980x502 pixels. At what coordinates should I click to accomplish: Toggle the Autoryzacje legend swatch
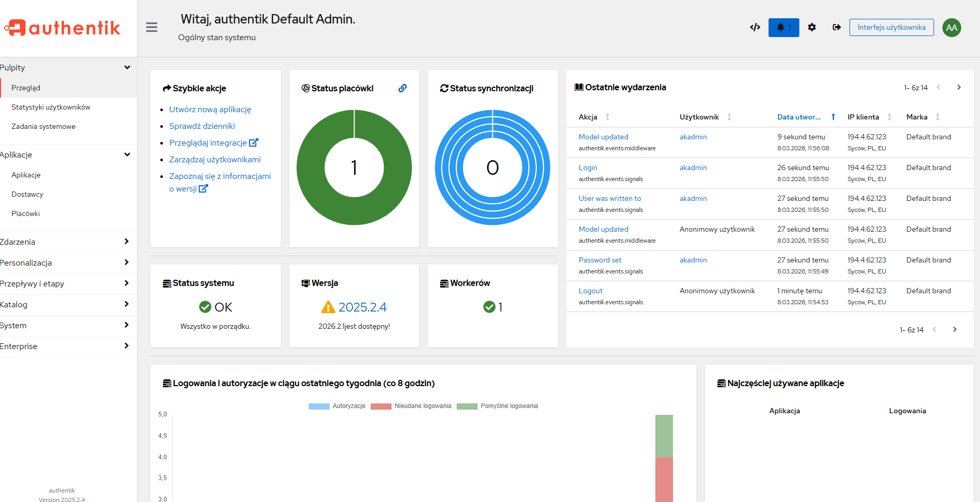[x=319, y=406]
